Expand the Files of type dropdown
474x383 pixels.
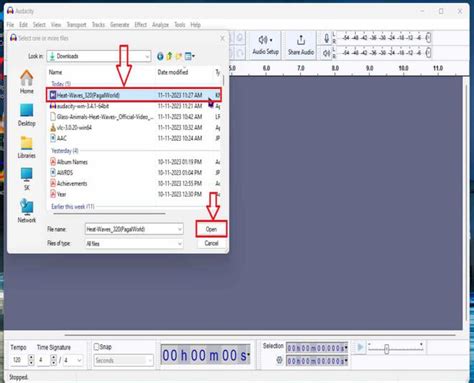pyautogui.click(x=134, y=244)
